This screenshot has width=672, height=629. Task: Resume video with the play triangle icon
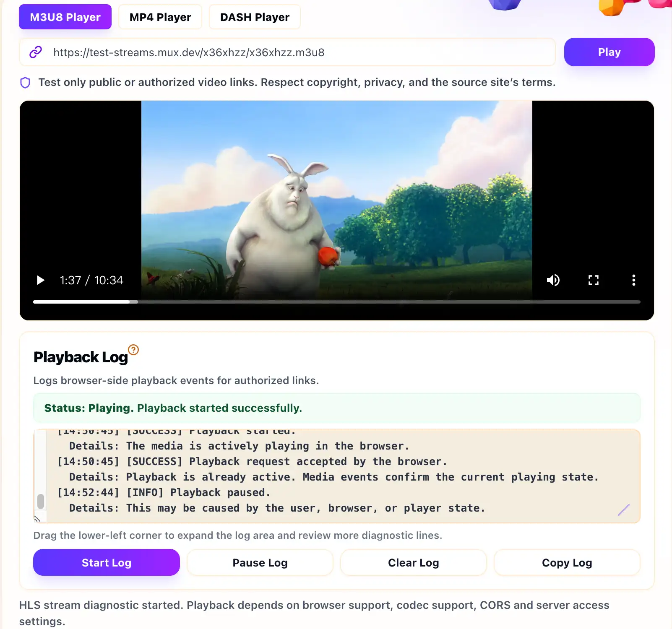tap(40, 280)
